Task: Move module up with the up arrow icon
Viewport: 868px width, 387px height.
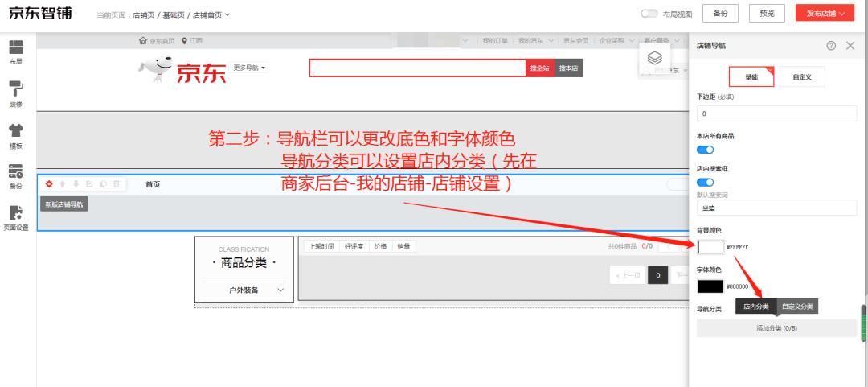Action: pos(63,184)
